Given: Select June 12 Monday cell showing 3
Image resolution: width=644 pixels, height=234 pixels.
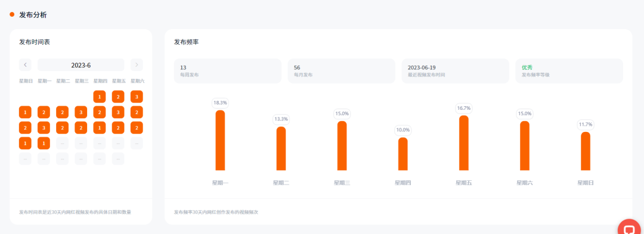Looking at the screenshot, I should 44,128.
